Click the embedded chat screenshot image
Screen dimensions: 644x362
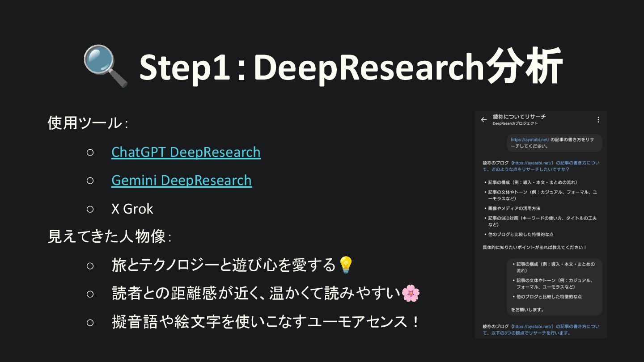point(541,225)
